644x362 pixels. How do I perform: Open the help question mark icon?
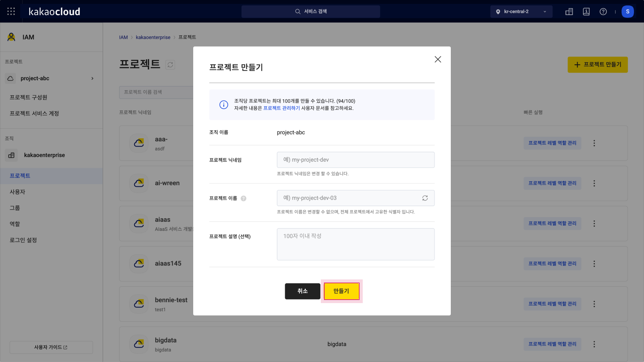(x=603, y=12)
